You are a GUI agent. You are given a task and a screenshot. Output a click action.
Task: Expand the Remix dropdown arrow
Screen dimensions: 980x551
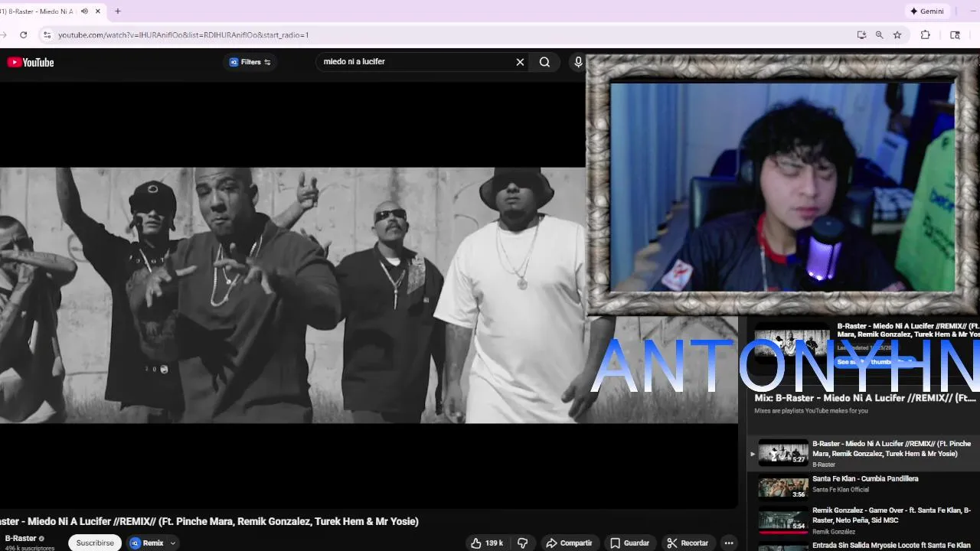coord(173,543)
